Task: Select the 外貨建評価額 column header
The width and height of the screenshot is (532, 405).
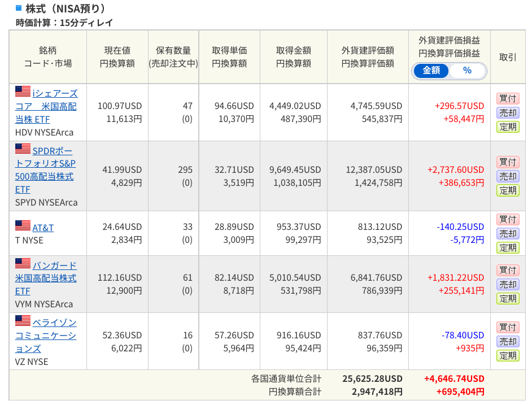Action: [x=368, y=56]
